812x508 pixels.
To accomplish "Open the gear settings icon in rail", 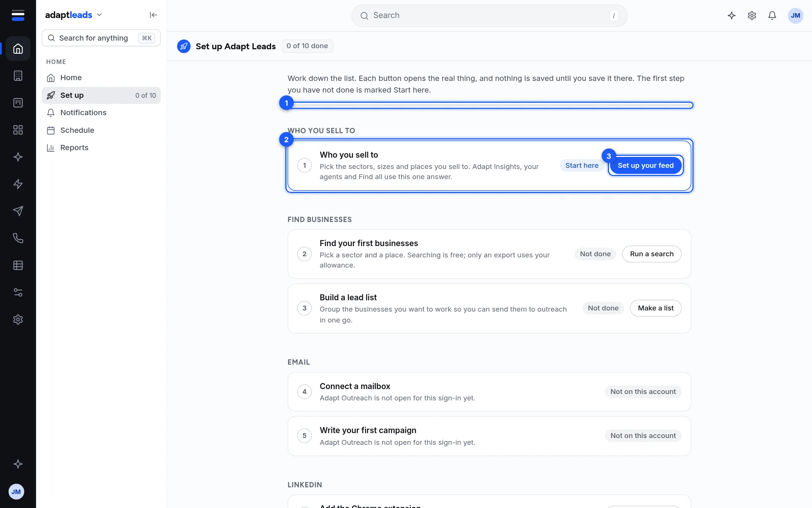I will pos(18,319).
